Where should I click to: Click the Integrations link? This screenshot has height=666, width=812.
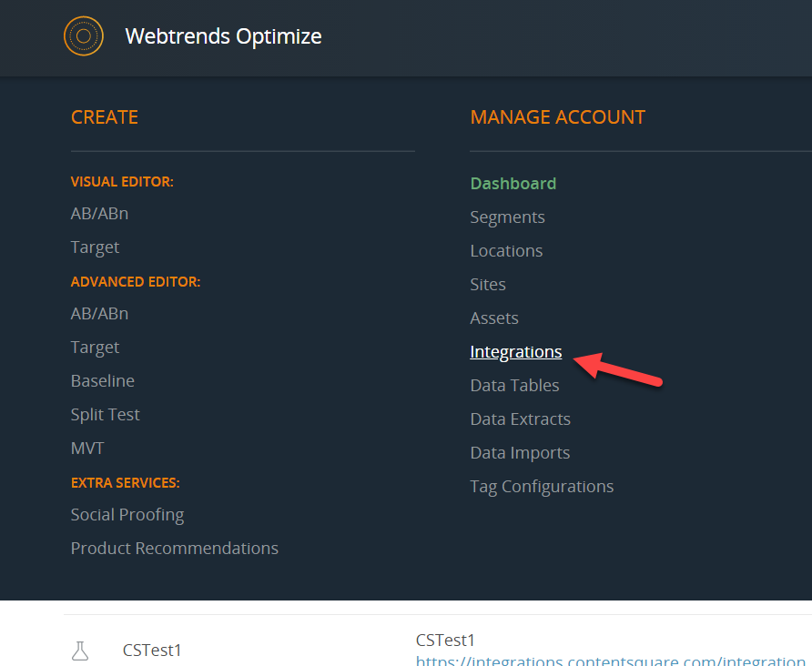click(516, 352)
